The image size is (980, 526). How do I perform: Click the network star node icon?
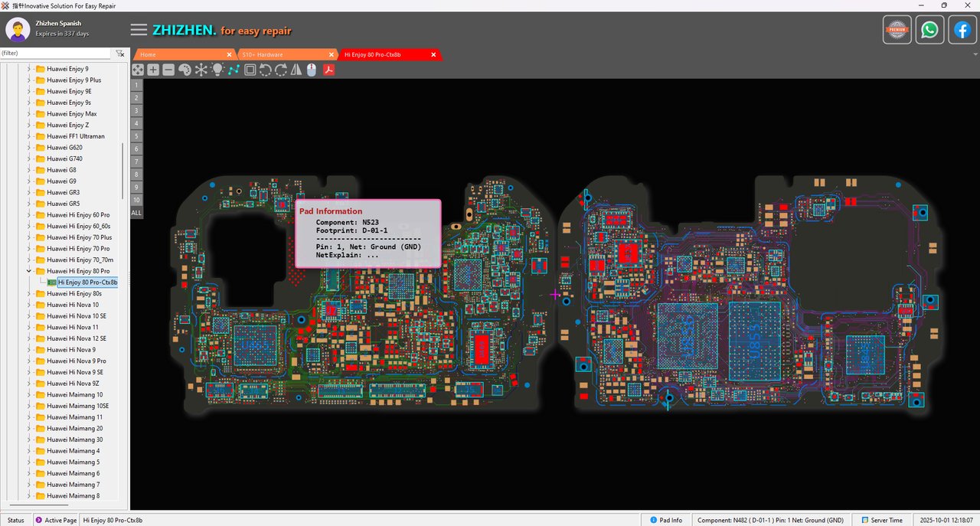tap(201, 70)
